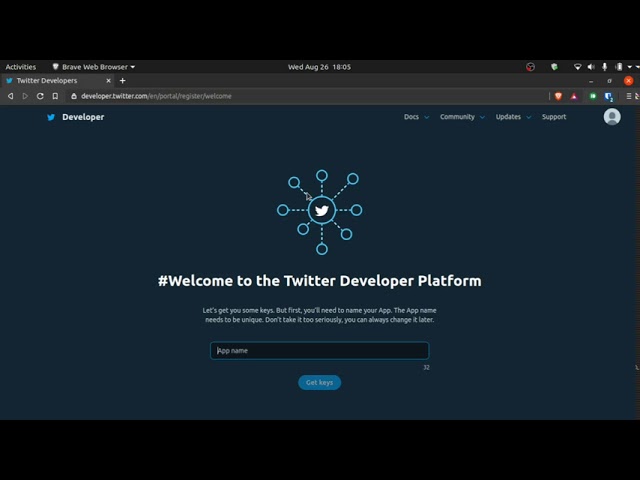Open the OBS tray icon in the top bar

click(x=530, y=67)
